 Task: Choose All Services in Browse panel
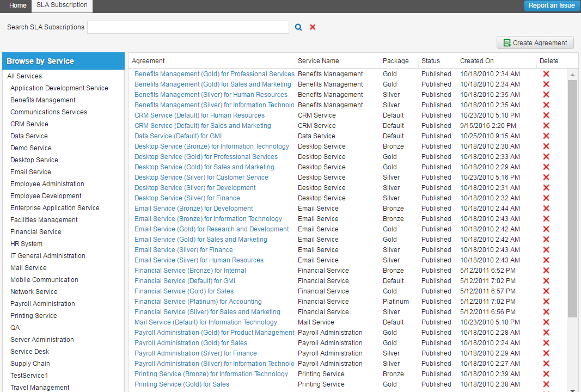pos(25,76)
